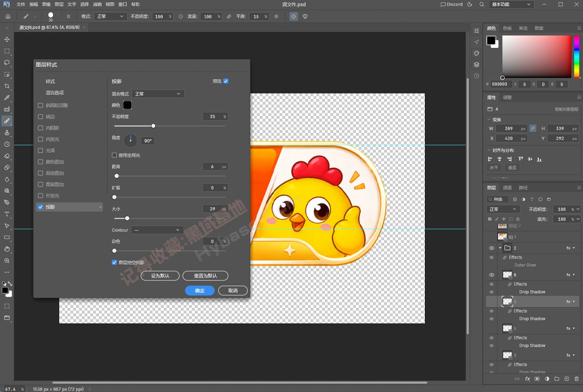This screenshot has width=583, height=392.
Task: Select the Eyedropper tool
Action: (7, 98)
